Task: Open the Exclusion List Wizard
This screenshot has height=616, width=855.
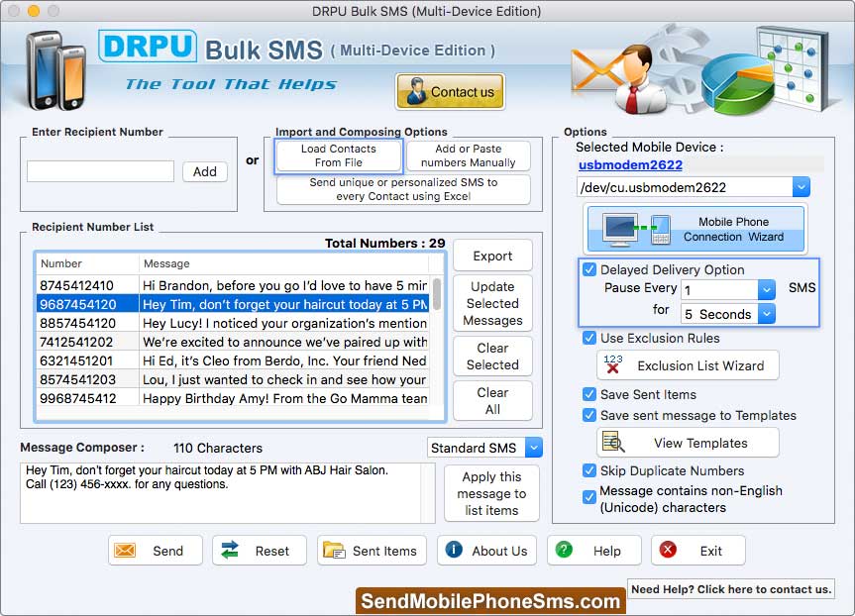Action: (689, 365)
